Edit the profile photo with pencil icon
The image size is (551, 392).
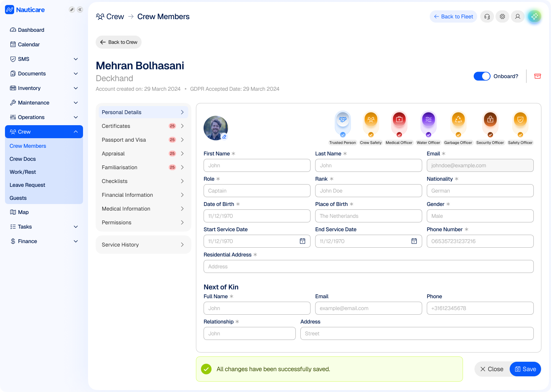225,137
